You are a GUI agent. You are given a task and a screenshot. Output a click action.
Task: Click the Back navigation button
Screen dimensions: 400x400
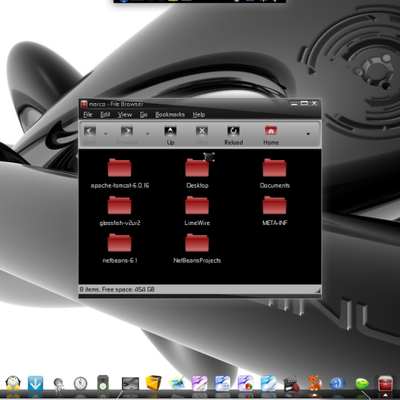[x=90, y=135]
